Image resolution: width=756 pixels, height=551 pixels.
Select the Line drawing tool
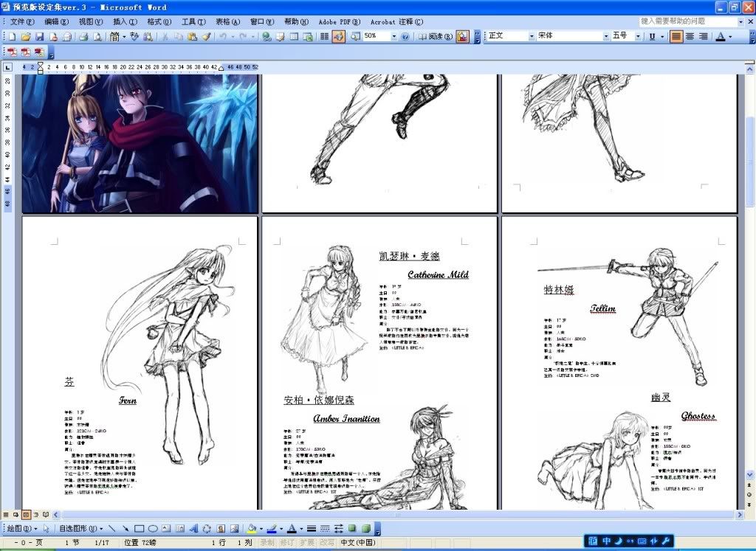tap(112, 528)
